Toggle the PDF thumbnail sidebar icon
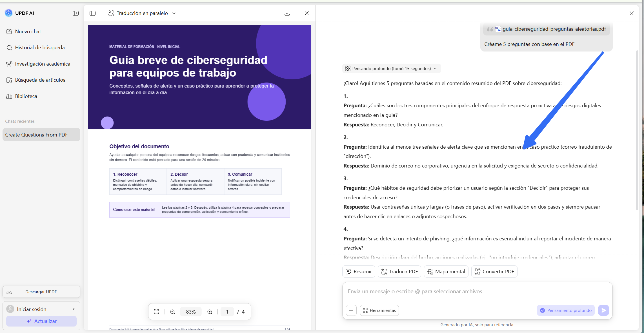 (x=93, y=13)
